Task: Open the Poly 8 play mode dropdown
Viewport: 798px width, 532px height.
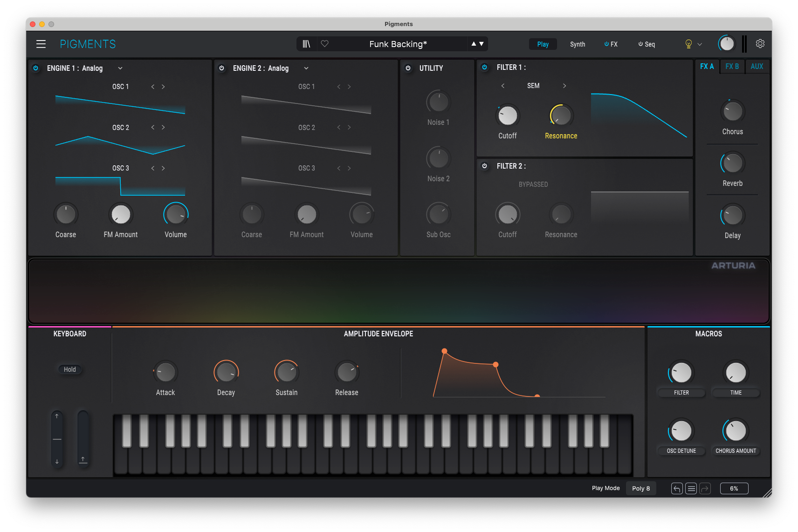Action: [641, 488]
